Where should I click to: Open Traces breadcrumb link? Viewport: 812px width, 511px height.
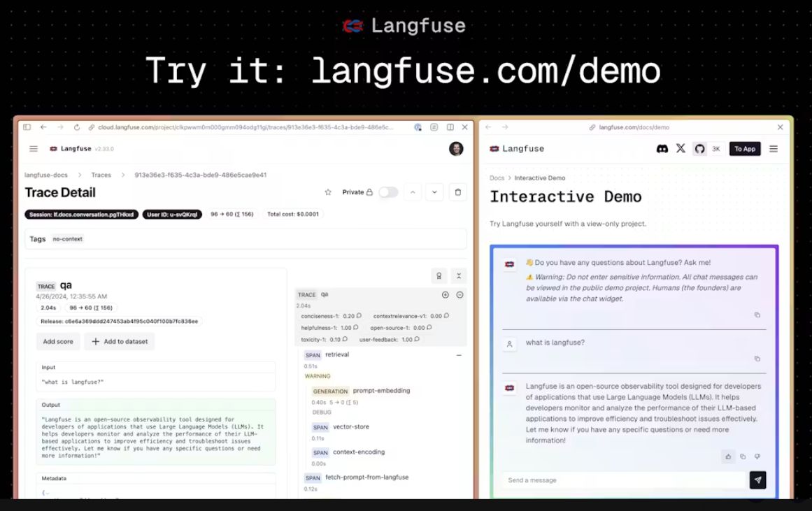[x=101, y=175]
